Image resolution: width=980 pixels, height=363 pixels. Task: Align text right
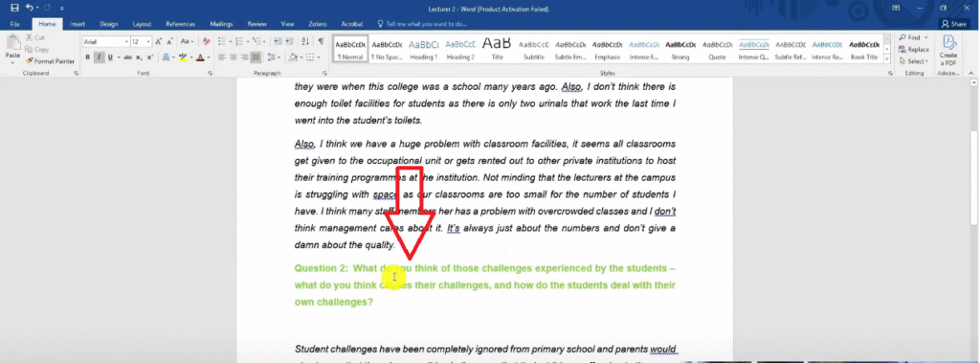click(244, 57)
